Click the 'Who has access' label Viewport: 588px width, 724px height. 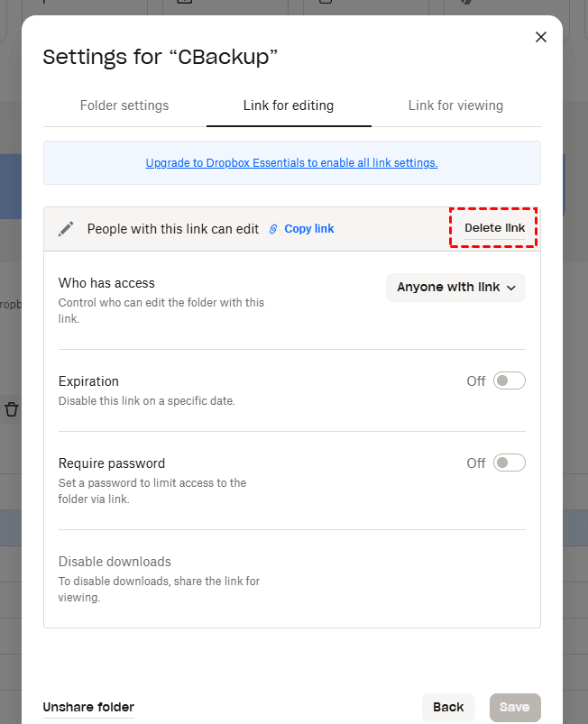pos(106,283)
